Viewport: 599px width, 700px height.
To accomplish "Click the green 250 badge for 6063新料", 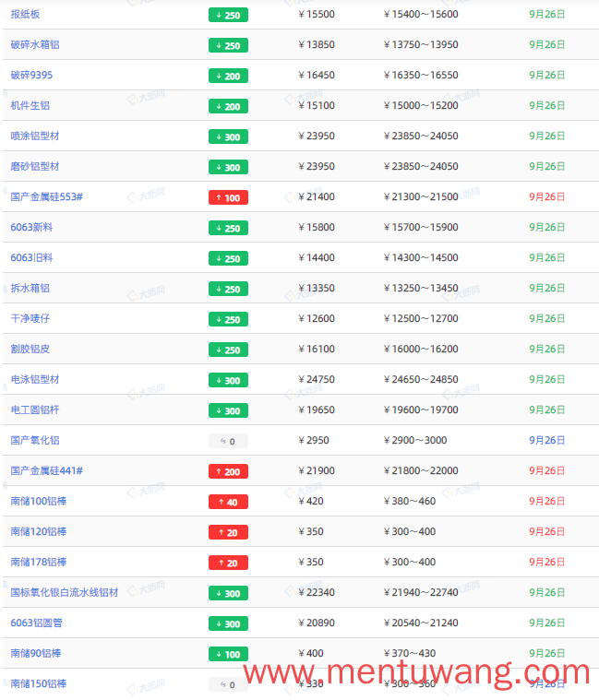I will (x=228, y=228).
